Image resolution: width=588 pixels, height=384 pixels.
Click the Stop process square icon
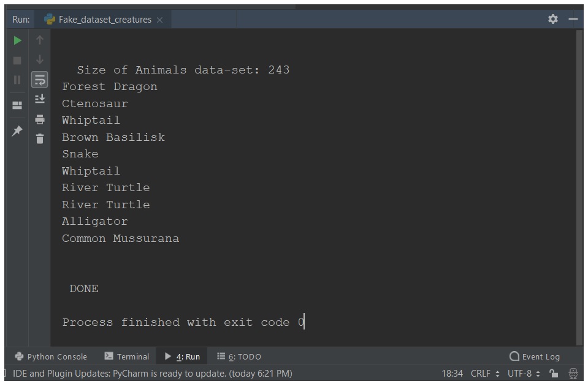pyautogui.click(x=17, y=60)
